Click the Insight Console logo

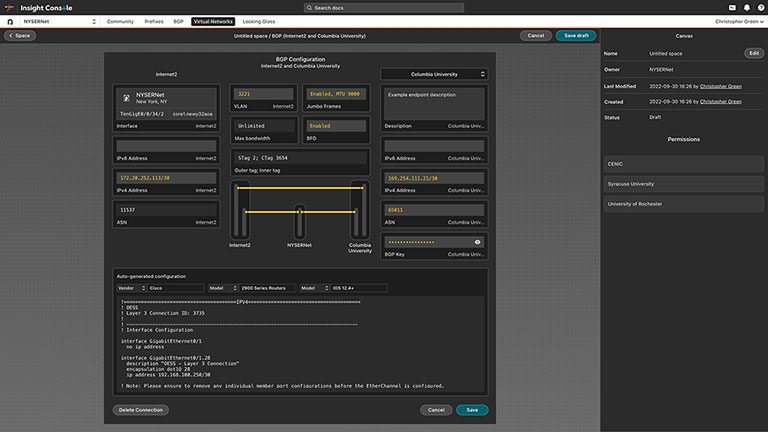[x=37, y=7]
